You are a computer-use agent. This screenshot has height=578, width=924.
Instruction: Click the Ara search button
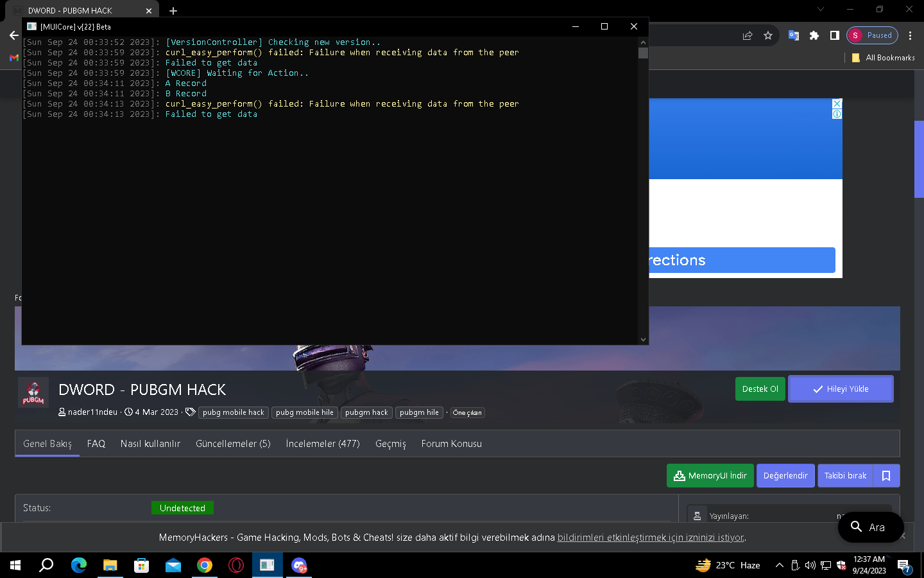(x=871, y=527)
